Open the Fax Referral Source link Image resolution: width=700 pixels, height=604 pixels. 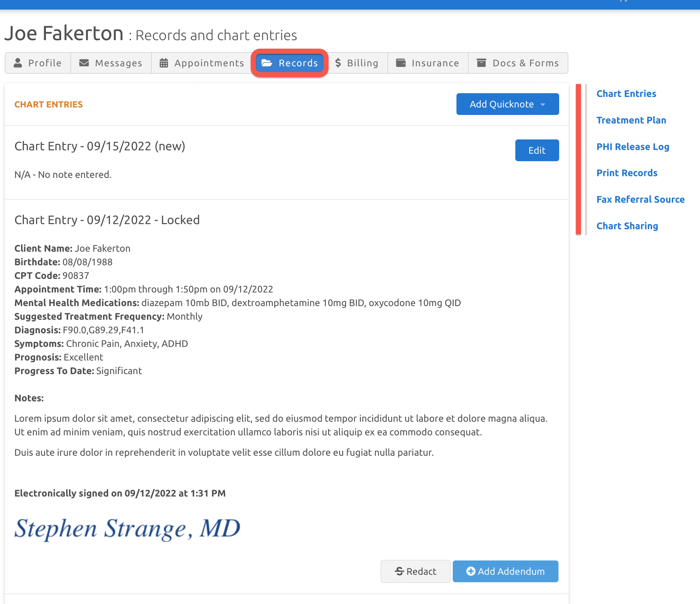[640, 199]
